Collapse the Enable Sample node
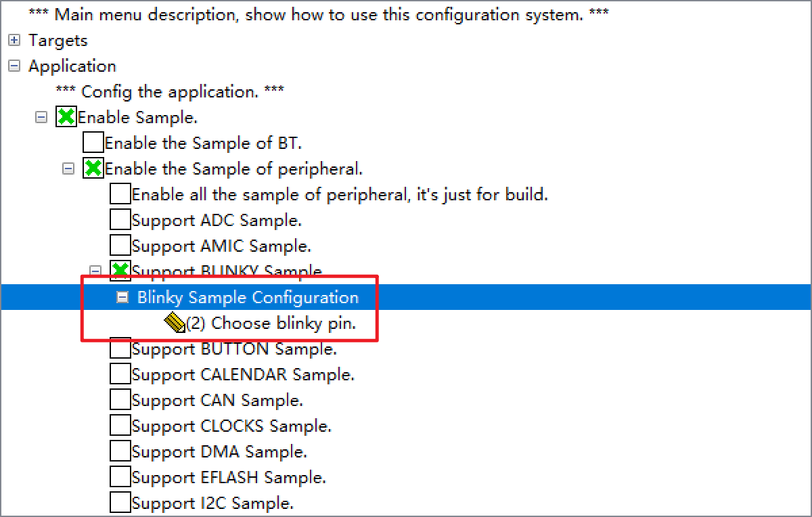Screen dimensions: 812x517 tap(41, 118)
